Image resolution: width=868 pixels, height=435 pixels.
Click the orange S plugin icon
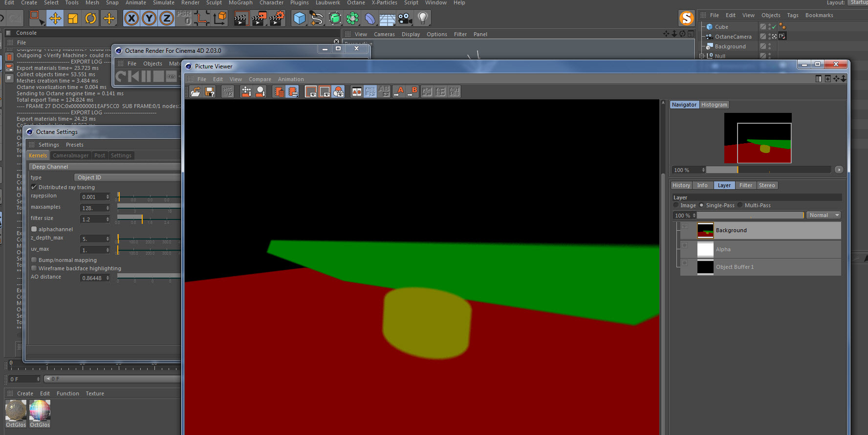[687, 19]
